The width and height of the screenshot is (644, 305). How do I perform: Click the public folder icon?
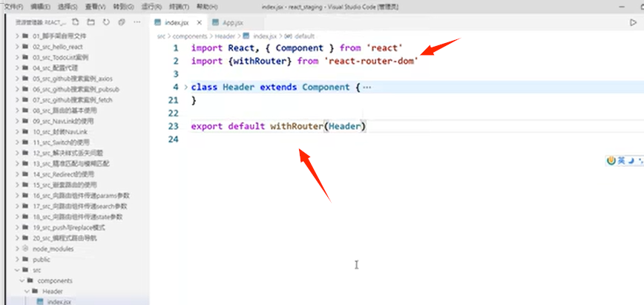pyautogui.click(x=25, y=260)
